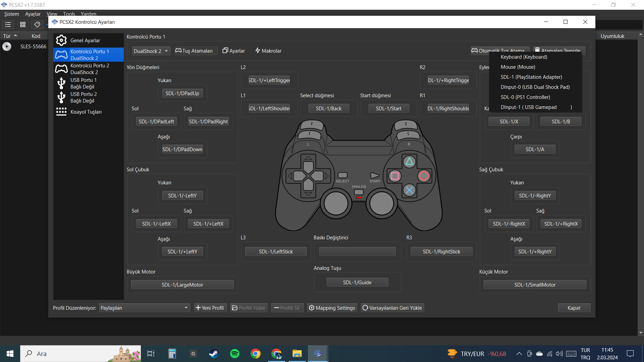Click empty Baskı Değiştirici binding field
The image size is (644, 362).
tap(357, 251)
